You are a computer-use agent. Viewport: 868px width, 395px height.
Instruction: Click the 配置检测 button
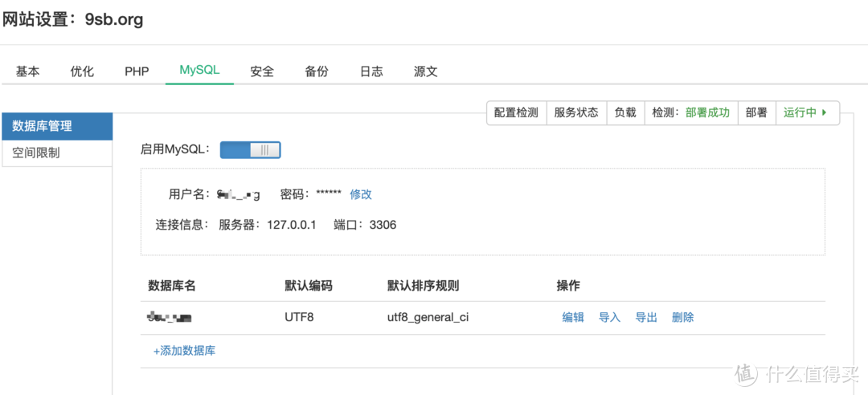517,113
